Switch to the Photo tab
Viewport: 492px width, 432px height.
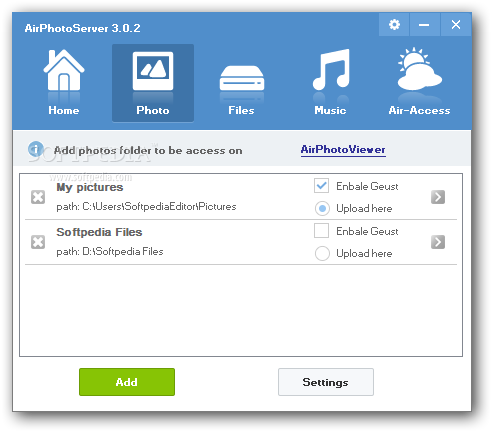pyautogui.click(x=153, y=83)
